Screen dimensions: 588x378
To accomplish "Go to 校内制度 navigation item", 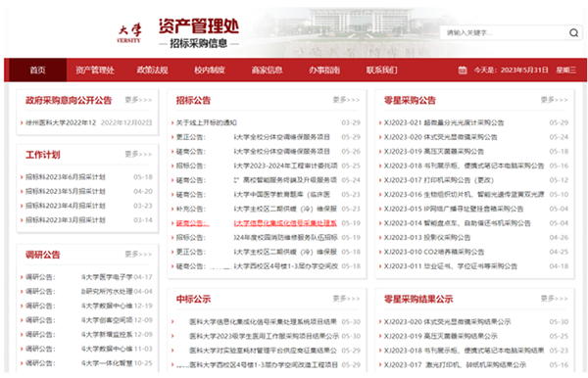I will (x=210, y=71).
